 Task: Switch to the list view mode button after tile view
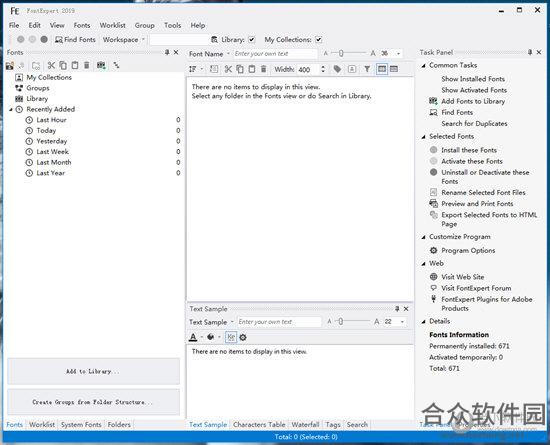click(x=394, y=69)
